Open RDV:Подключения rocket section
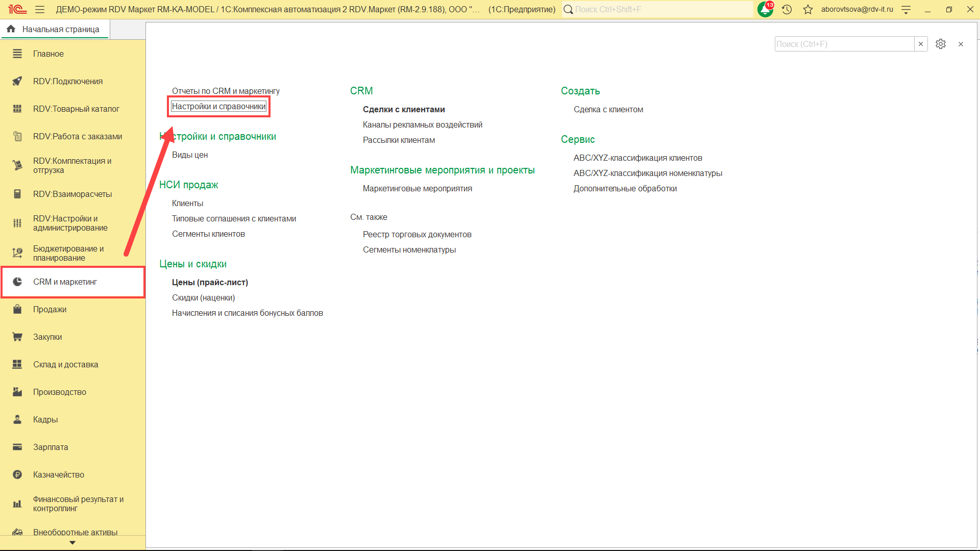The height and width of the screenshot is (551, 980). [x=67, y=81]
